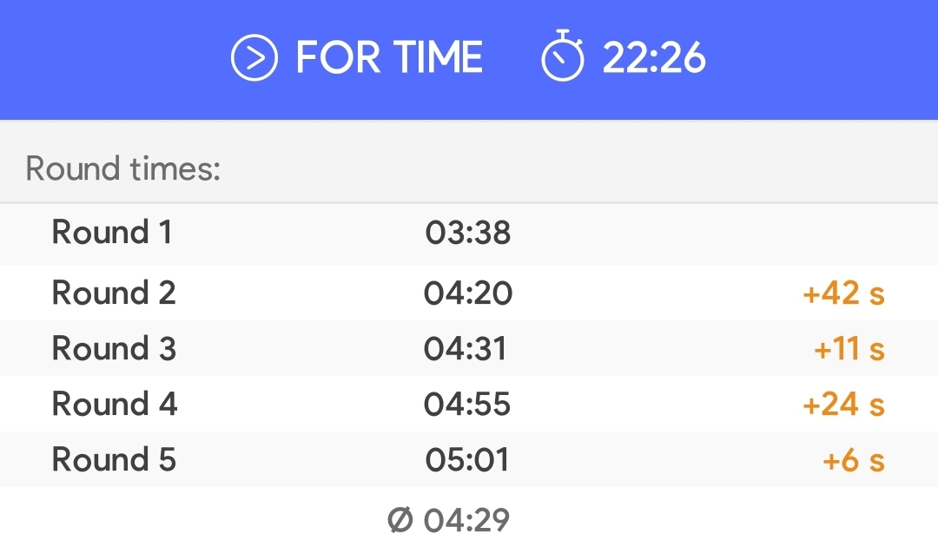Click the total time 22:26
Image resolution: width=938 pixels, height=560 pixels.
(x=654, y=58)
